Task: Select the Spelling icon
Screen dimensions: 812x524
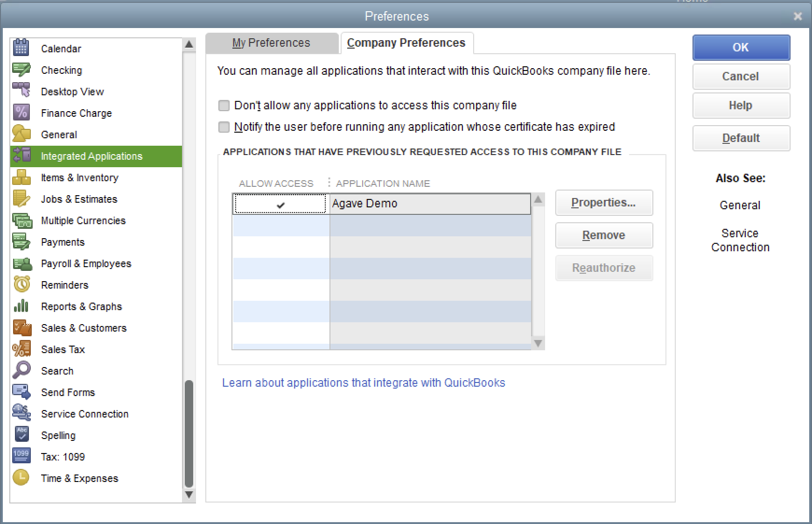Action: click(21, 434)
